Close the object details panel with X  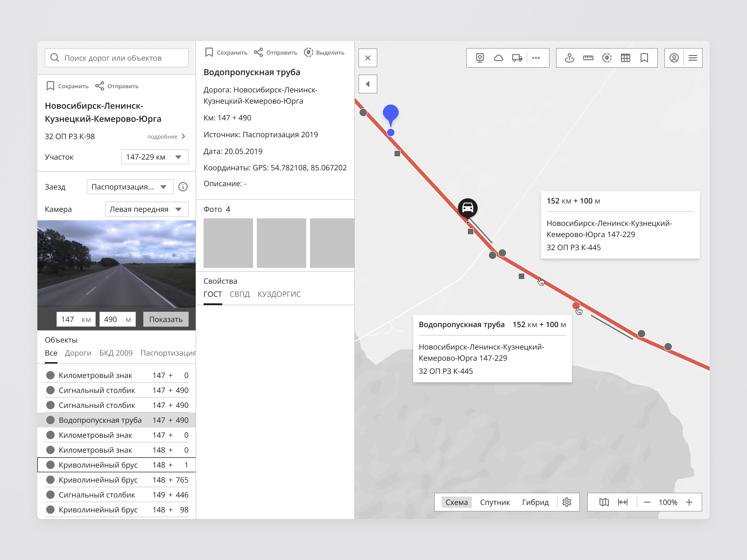click(368, 58)
